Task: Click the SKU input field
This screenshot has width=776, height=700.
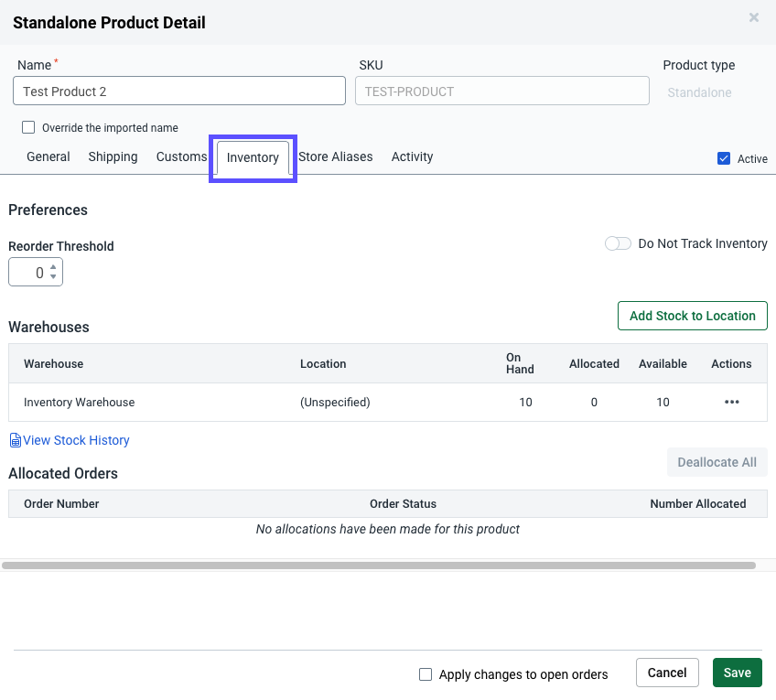Action: click(501, 91)
